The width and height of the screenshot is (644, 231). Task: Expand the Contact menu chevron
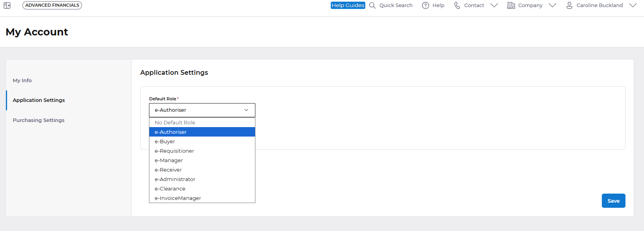(x=494, y=6)
